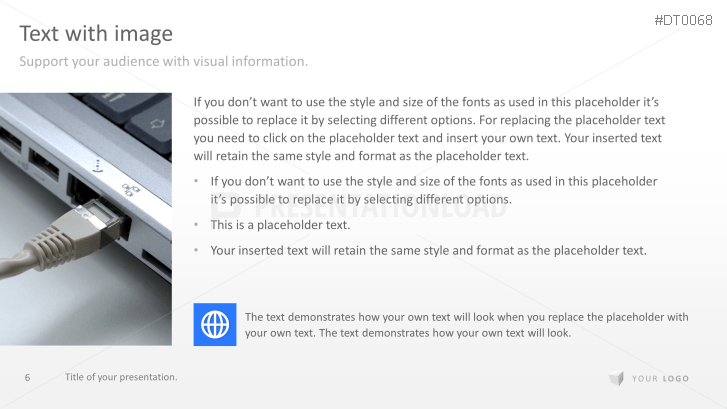Viewport: 727px width, 409px height.
Task: Select the first bullet about font style
Action: click(433, 190)
